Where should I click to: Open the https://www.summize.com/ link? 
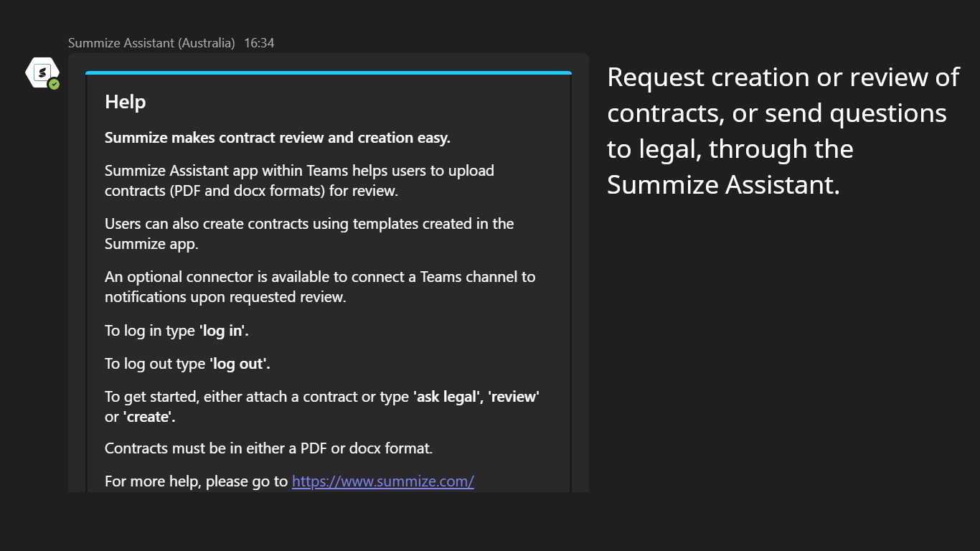tap(382, 481)
